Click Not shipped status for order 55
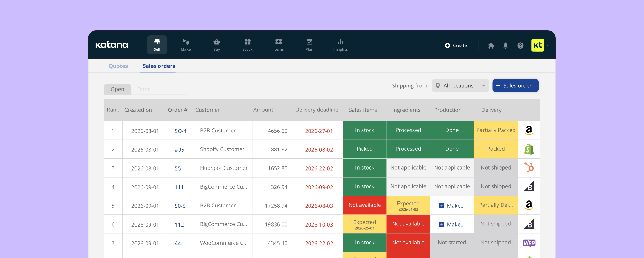This screenshot has width=644, height=258. pyautogui.click(x=496, y=168)
